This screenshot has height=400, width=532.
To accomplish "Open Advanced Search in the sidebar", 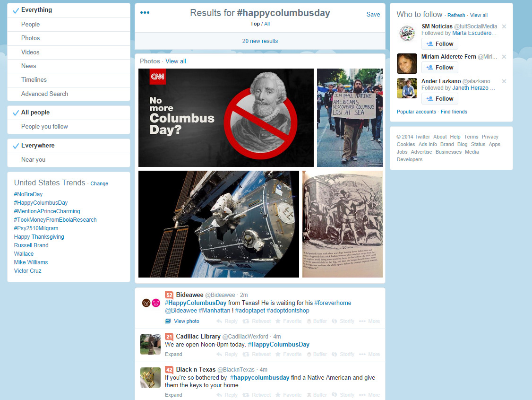I will tap(44, 94).
